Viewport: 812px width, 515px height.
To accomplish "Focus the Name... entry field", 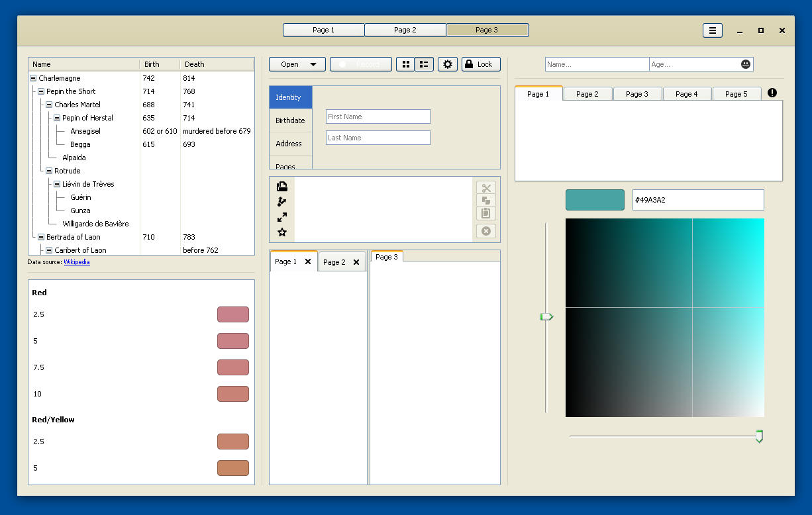I will click(597, 64).
